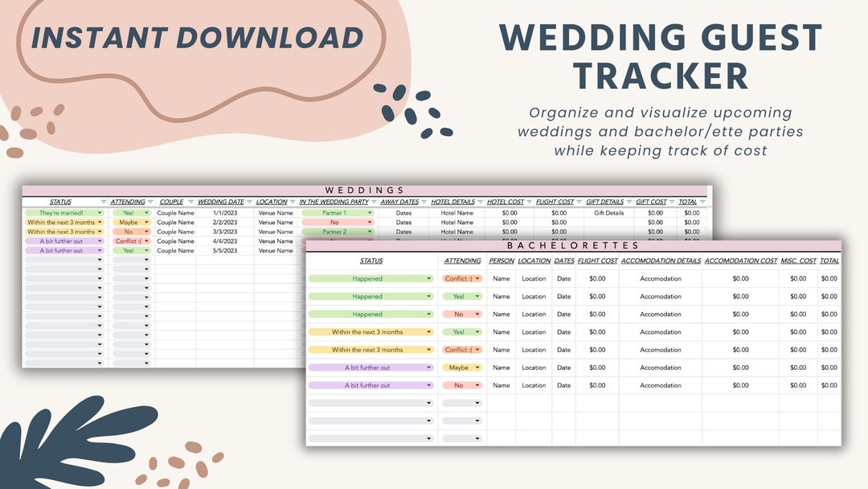Click the ATTENDING column filter icon
The height and width of the screenshot is (489, 868).
coord(149,201)
